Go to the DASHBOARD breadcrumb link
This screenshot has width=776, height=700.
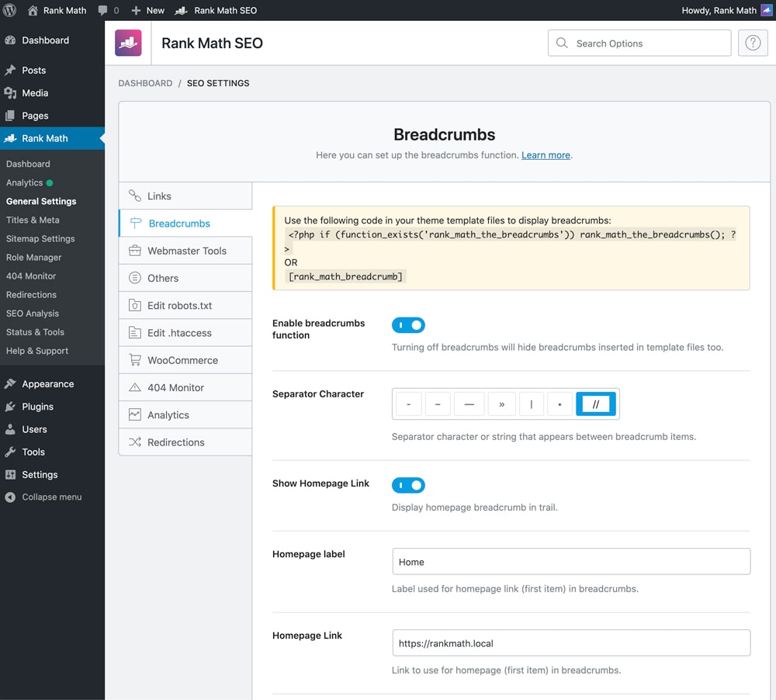[145, 83]
